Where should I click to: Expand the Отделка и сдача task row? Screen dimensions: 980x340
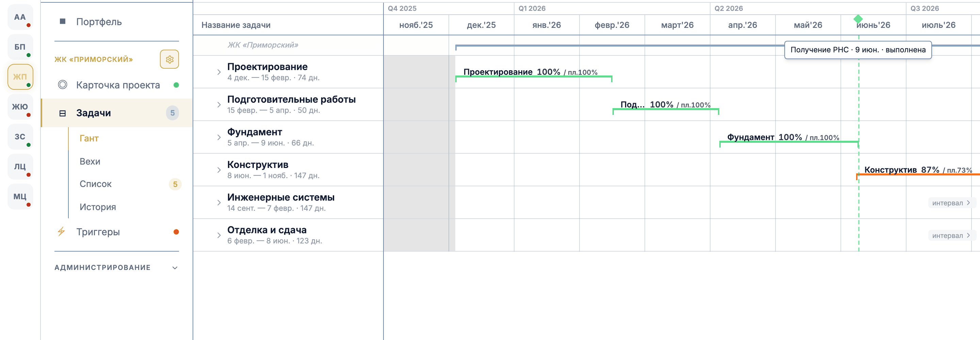[219, 235]
